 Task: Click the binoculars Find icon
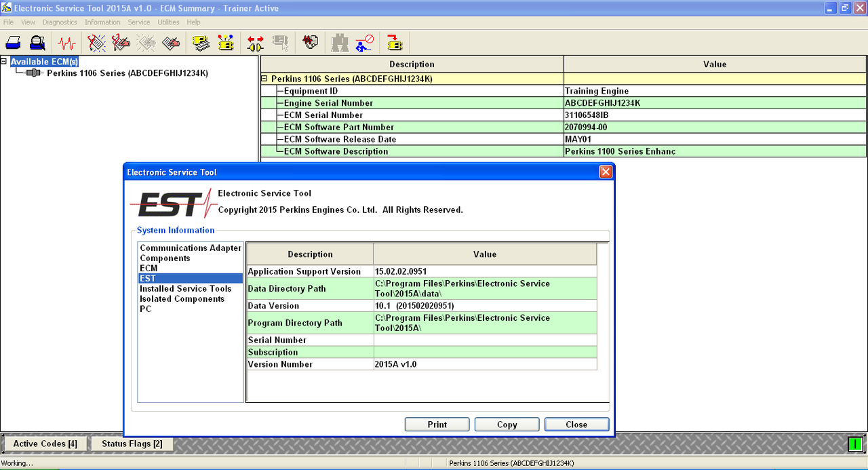click(x=340, y=43)
